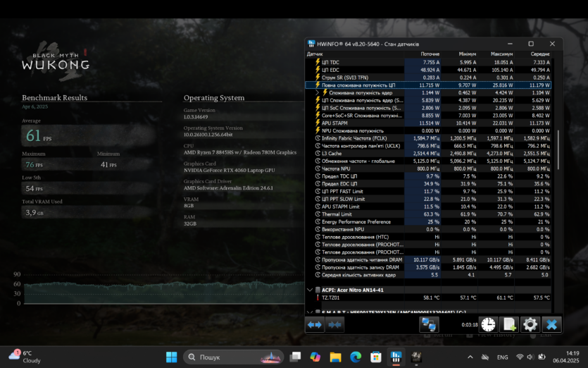Screen dimensions: 588x368
Task: Select the APU STAPM power row
Action: [428, 123]
